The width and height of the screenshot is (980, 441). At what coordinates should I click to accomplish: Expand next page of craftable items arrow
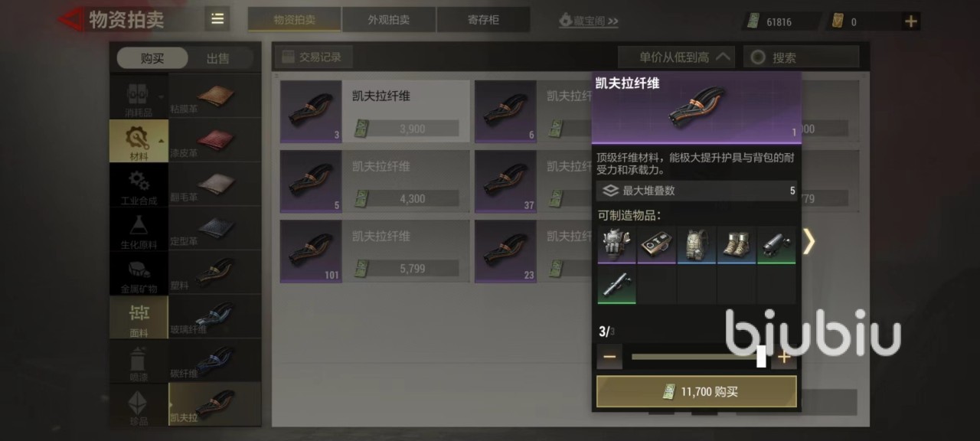(x=808, y=242)
